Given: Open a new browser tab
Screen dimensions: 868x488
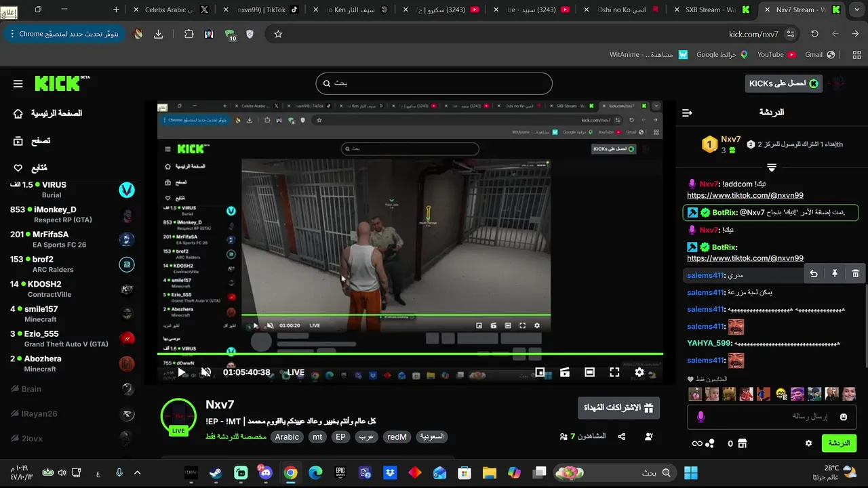Looking at the screenshot, I should 116,9.
